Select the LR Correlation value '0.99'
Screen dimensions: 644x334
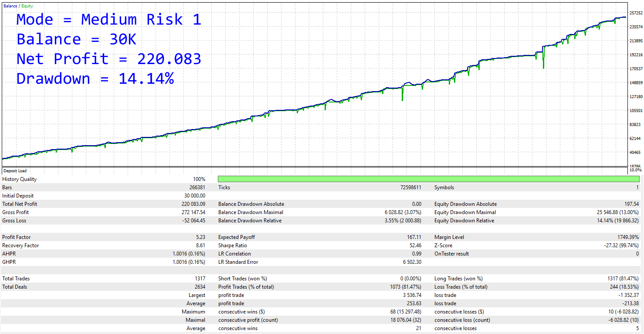(417, 254)
